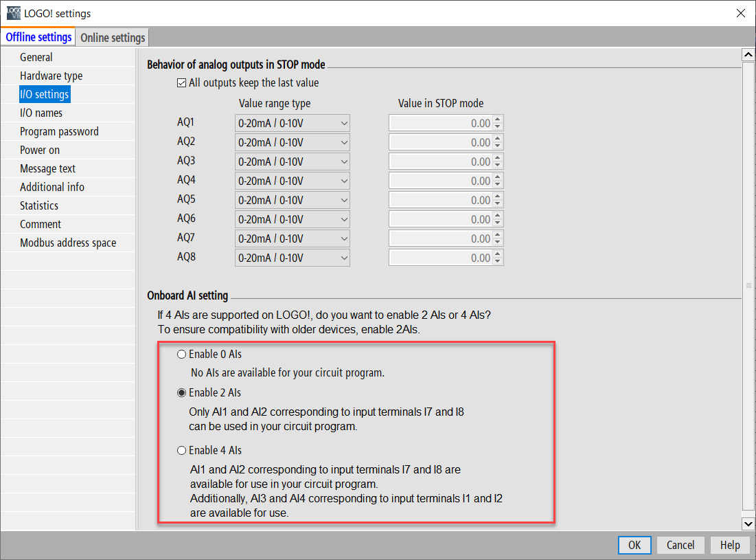Click the Cancel button
The width and height of the screenshot is (756, 560).
pos(680,545)
